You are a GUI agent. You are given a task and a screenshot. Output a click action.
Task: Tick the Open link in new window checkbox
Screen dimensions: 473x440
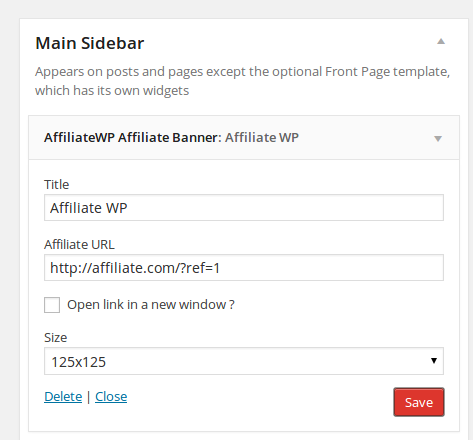click(52, 305)
